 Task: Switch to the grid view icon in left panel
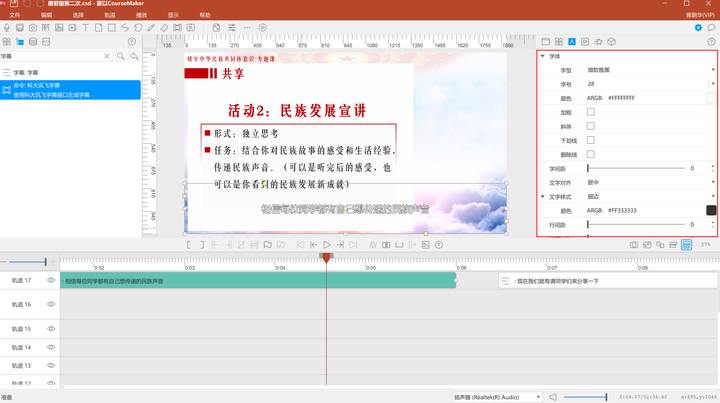click(6, 42)
